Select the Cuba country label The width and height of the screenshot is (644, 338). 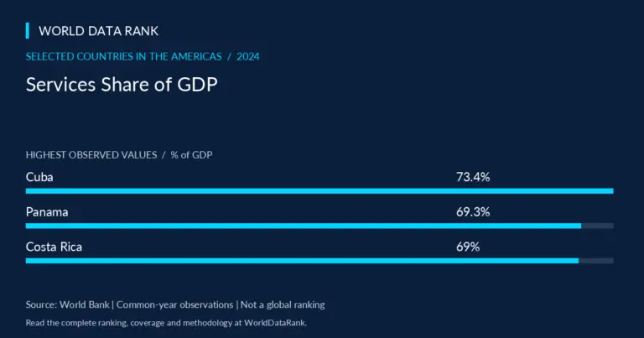(39, 177)
